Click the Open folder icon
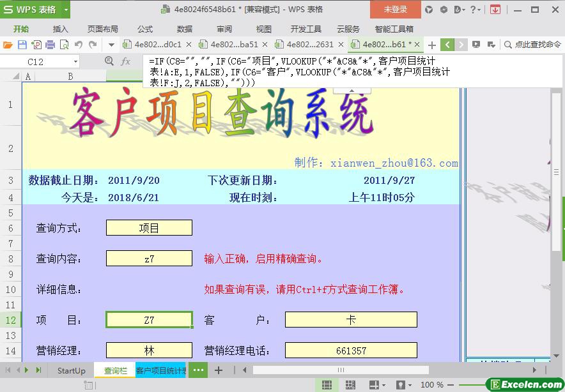 point(8,45)
